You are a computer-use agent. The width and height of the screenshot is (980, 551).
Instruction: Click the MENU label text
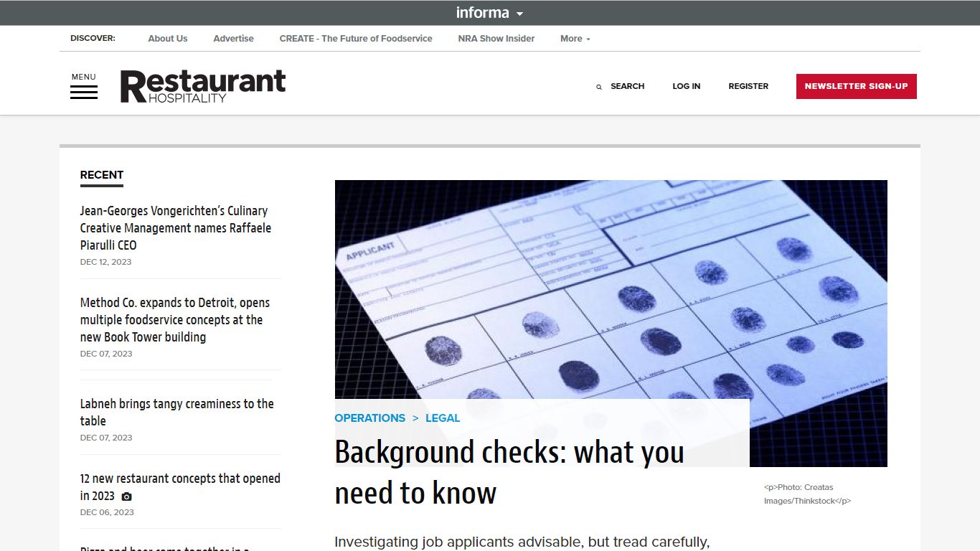click(83, 77)
